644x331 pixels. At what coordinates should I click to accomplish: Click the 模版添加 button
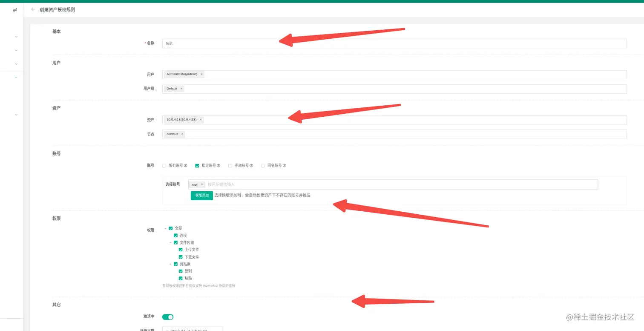pyautogui.click(x=202, y=195)
